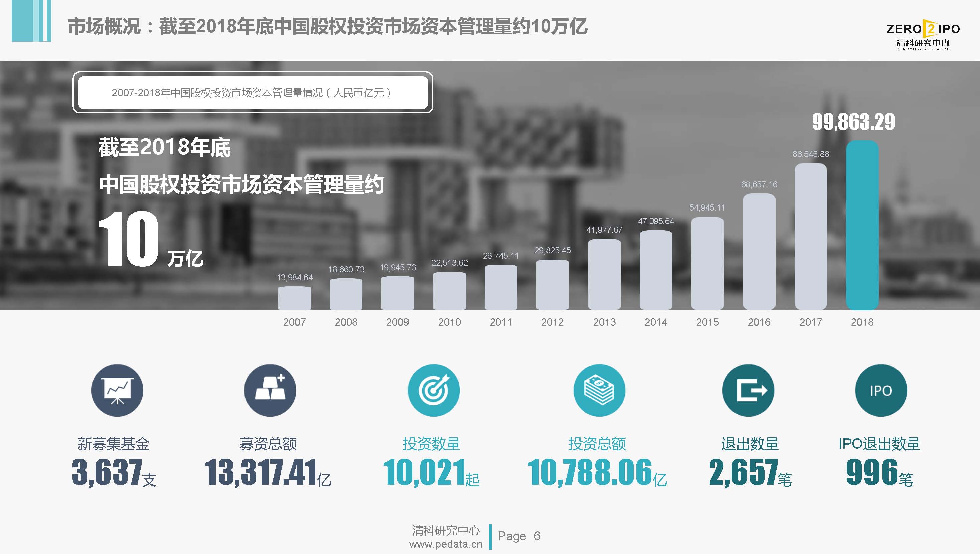Click the 13,317.41亿 fundraising figure
This screenshot has height=554, width=980.
coord(268,472)
